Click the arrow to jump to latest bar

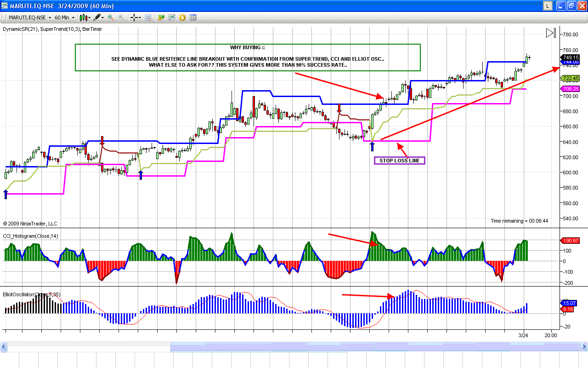[x=551, y=33]
